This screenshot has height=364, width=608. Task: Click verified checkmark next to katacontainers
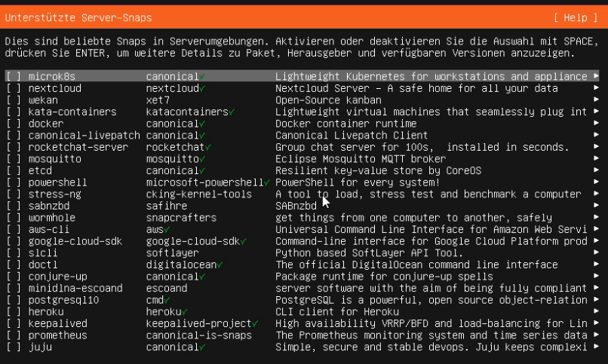click(x=232, y=112)
